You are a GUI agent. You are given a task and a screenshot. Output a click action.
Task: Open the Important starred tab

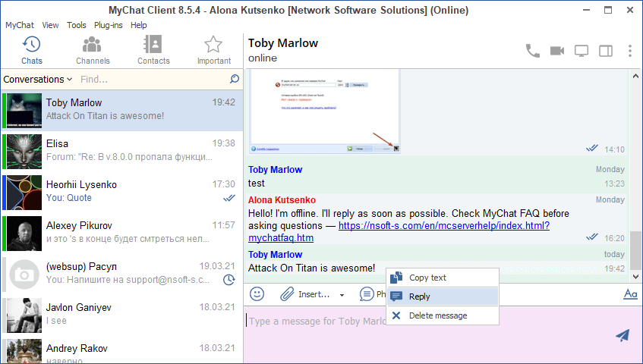coord(213,51)
